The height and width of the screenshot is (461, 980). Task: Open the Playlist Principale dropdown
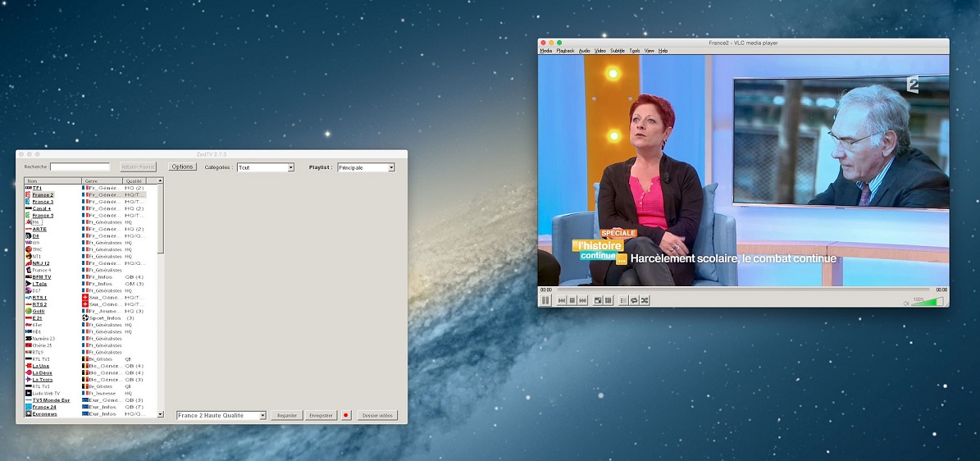pos(366,167)
